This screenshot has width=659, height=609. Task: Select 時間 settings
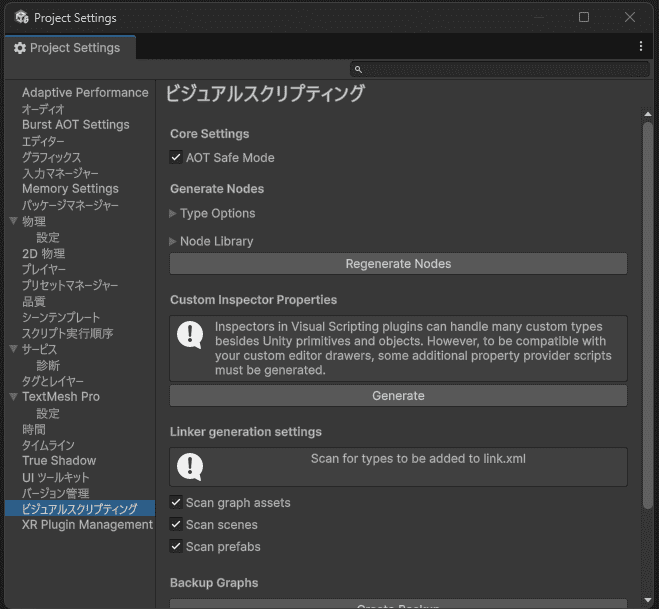pyautogui.click(x=34, y=429)
